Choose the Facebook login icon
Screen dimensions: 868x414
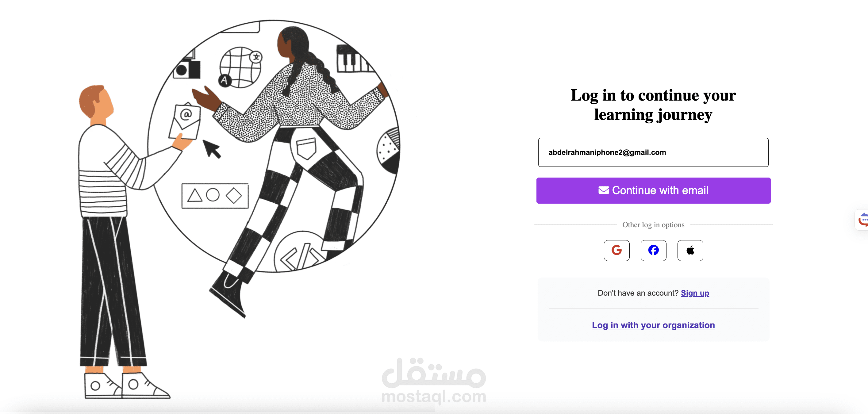point(653,250)
